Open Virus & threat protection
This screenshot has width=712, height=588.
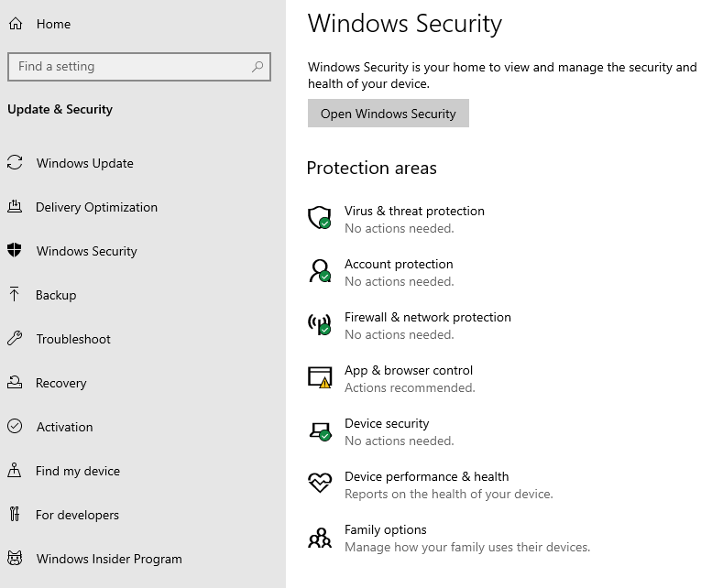414,211
